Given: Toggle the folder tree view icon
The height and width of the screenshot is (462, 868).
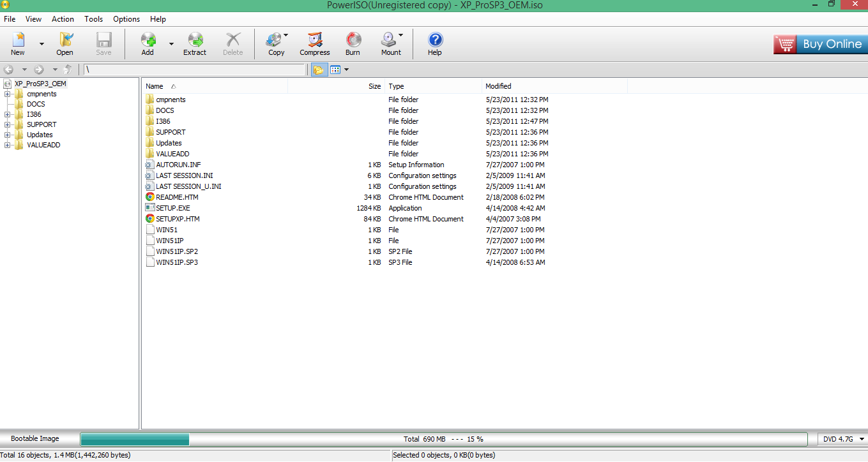Looking at the screenshot, I should [x=319, y=70].
